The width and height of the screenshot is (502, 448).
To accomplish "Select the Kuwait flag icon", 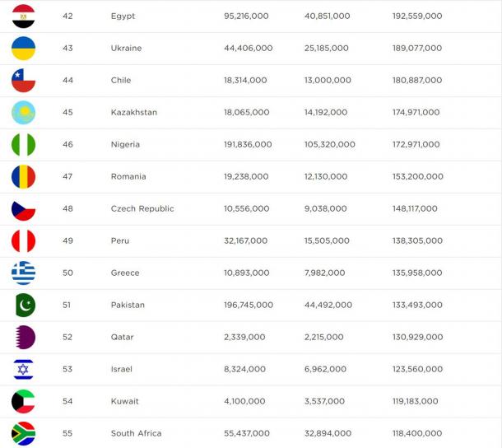I will point(23,401).
